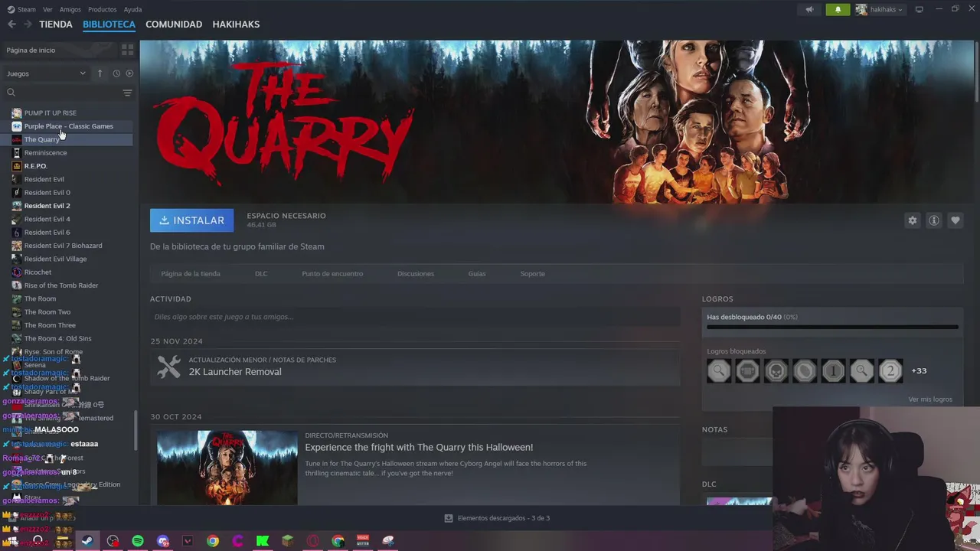Switch to the TIENDA tab
Viewport: 980px width, 551px height.
(56, 24)
